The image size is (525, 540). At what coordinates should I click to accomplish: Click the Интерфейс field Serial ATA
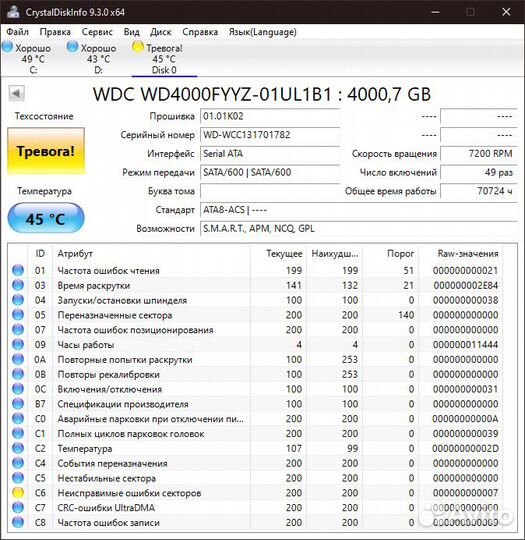(x=269, y=154)
